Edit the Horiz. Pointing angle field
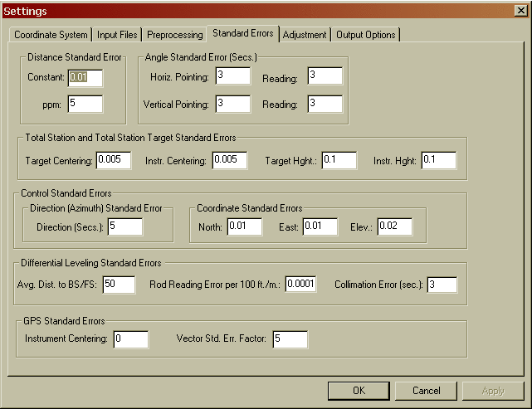 [x=233, y=75]
